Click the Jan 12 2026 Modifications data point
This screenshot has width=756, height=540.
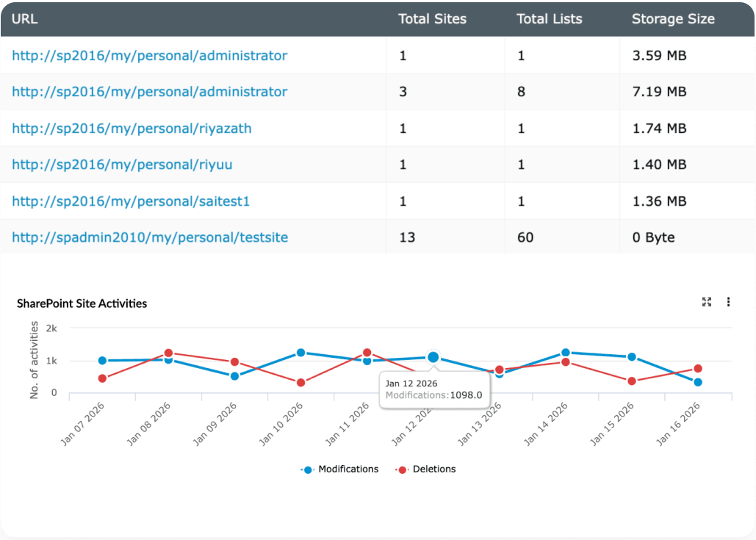coord(433,356)
